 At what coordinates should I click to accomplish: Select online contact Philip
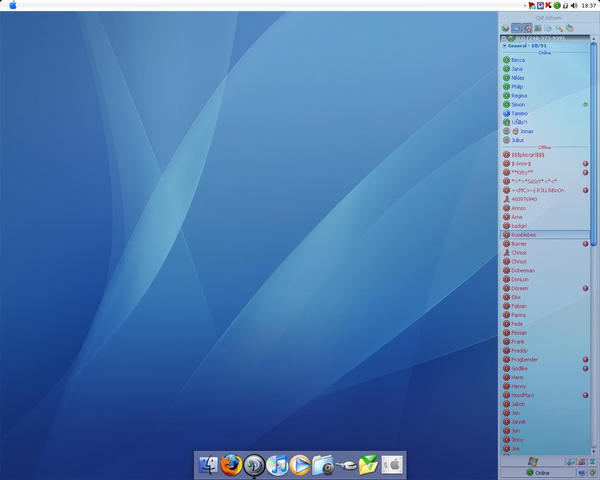point(545,87)
